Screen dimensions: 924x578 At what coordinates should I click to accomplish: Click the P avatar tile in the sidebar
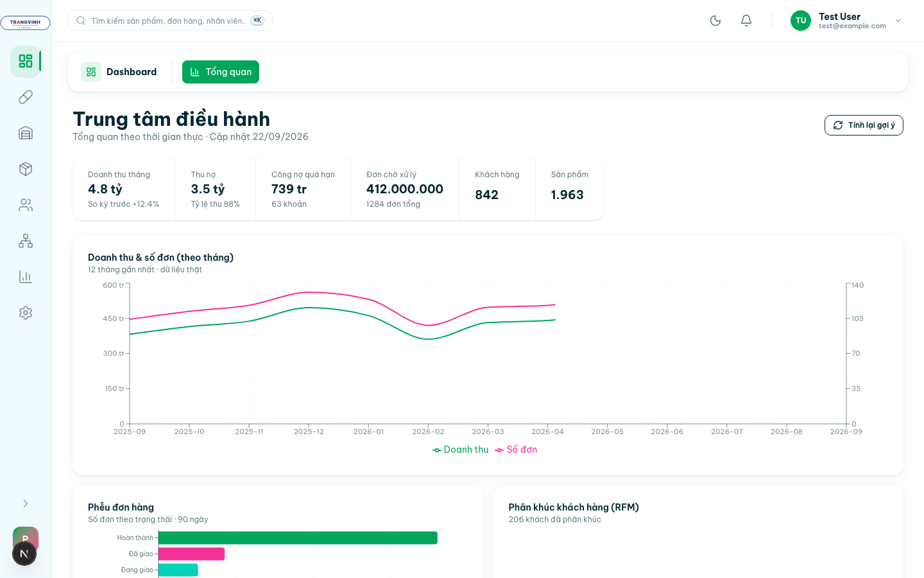(x=26, y=536)
